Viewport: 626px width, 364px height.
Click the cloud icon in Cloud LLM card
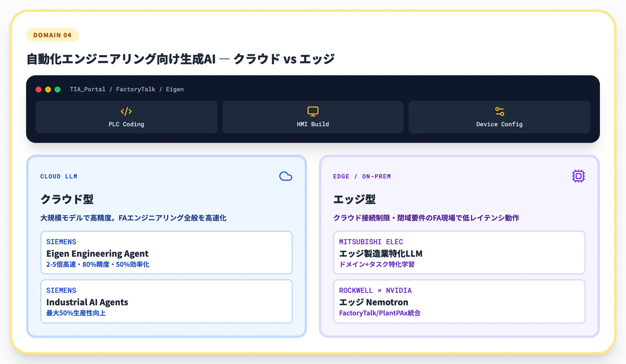pos(285,176)
